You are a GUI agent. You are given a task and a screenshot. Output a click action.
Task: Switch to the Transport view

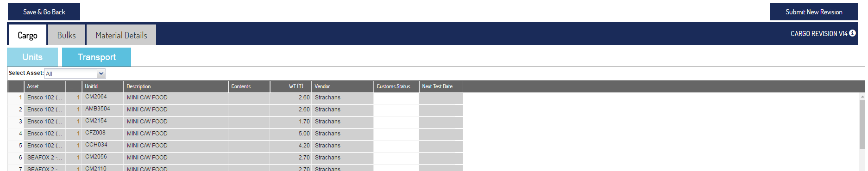pos(96,57)
